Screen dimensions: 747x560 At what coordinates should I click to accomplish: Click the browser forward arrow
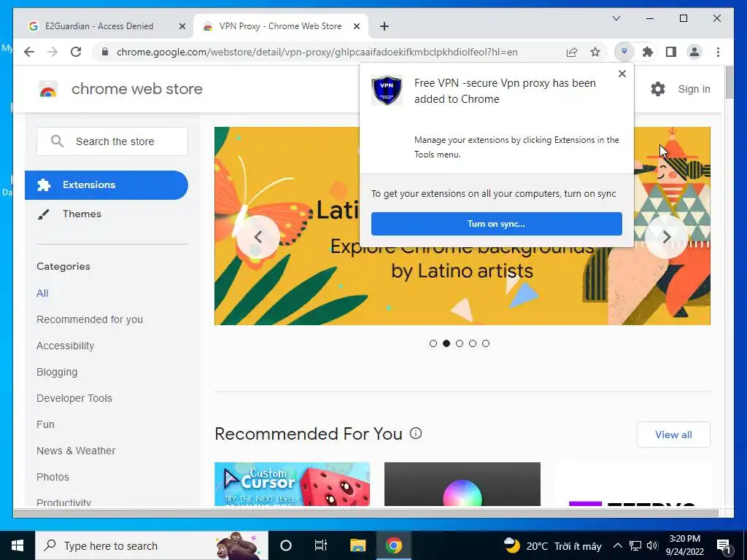pos(53,52)
